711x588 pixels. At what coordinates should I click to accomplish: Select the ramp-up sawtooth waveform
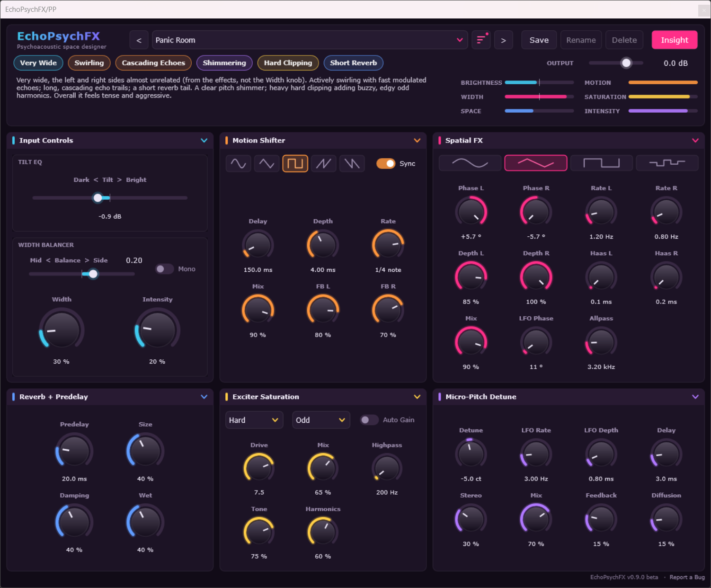click(324, 163)
